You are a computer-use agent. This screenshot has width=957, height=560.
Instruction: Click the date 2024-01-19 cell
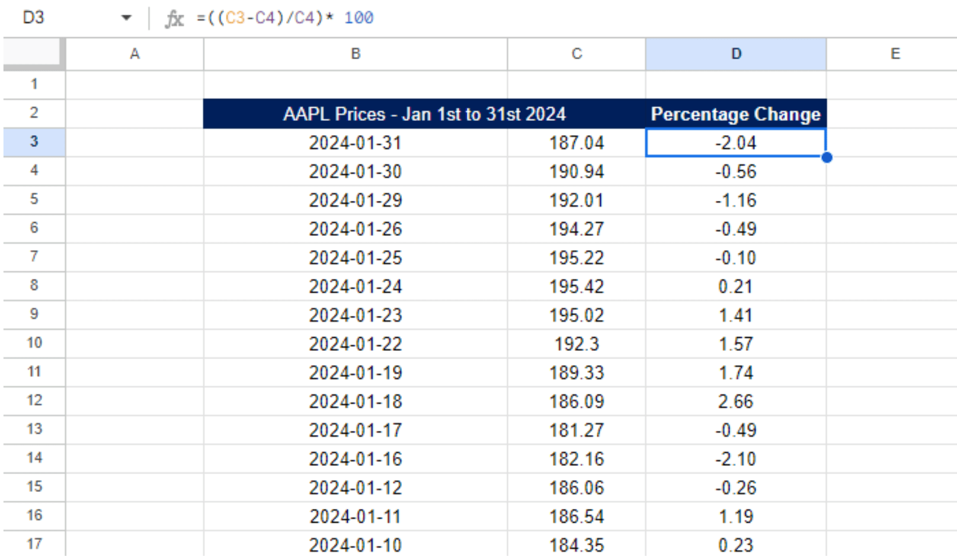[355, 372]
